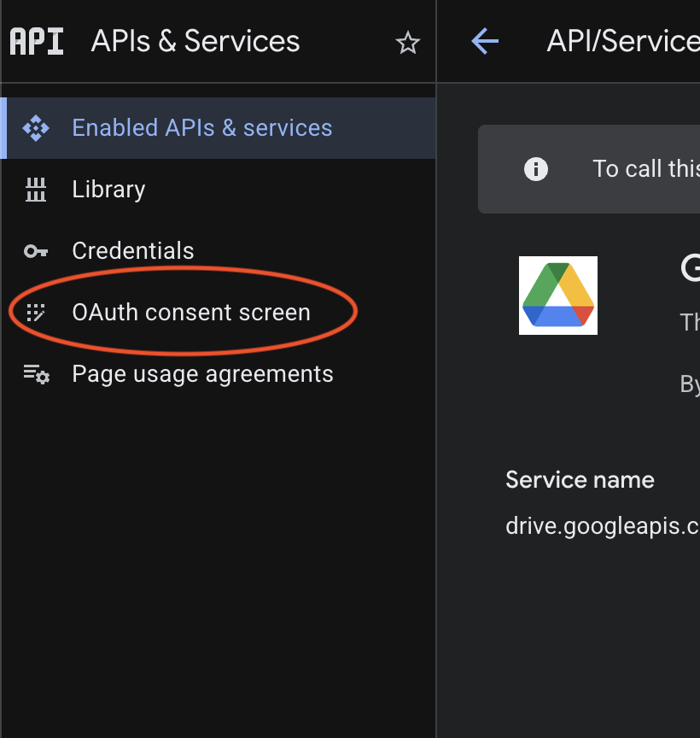The image size is (700, 738).
Task: Navigate to the Library section
Action: (x=108, y=189)
